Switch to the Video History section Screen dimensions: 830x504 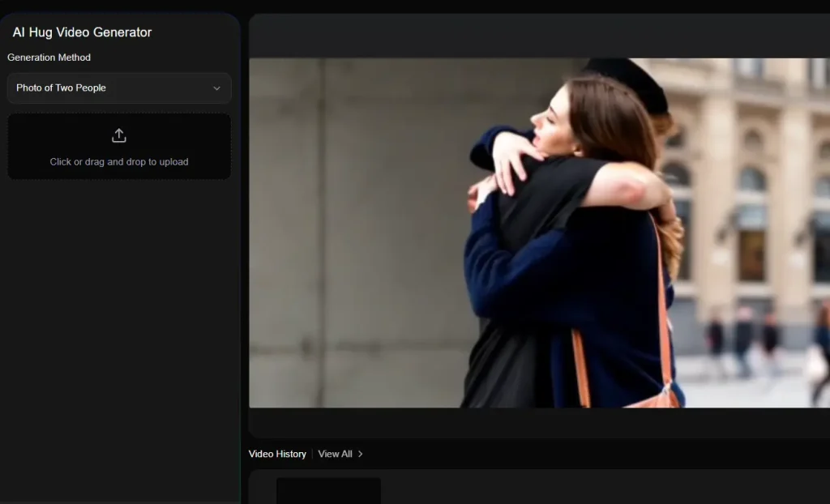(x=277, y=454)
